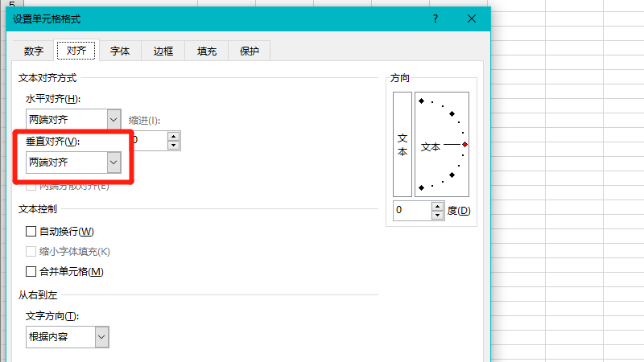Click the bottom diamond on orientation dial
The height and width of the screenshot is (362, 644).
coord(421,188)
